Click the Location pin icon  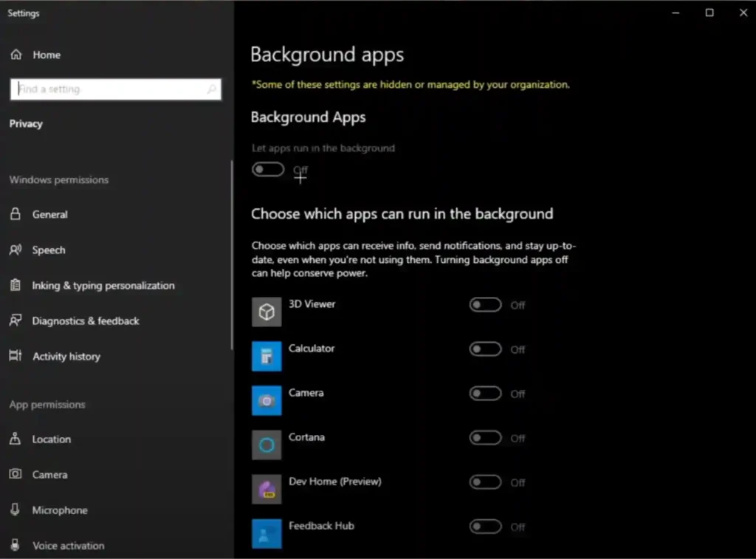click(16, 439)
